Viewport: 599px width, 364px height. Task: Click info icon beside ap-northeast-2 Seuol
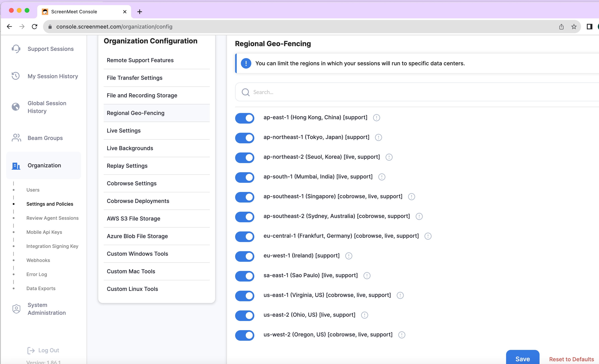(x=389, y=157)
